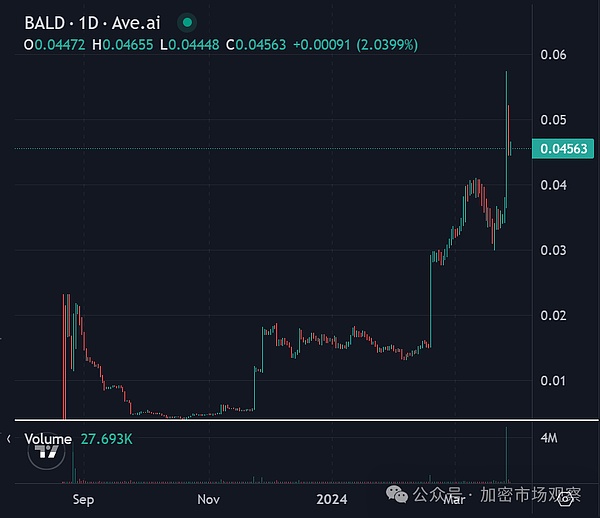600x518 pixels.
Task: Collapse the Volume pane legend arrow
Action: coord(9,439)
